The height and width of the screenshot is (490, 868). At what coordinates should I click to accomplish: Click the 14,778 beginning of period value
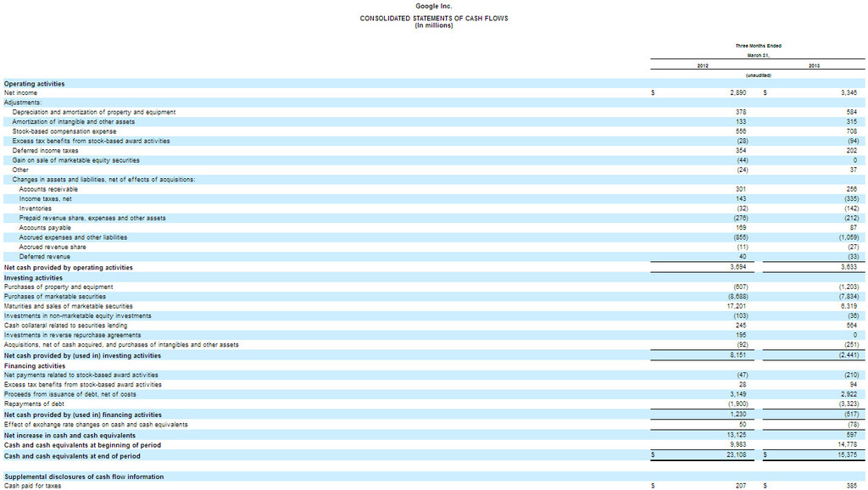[x=848, y=444]
